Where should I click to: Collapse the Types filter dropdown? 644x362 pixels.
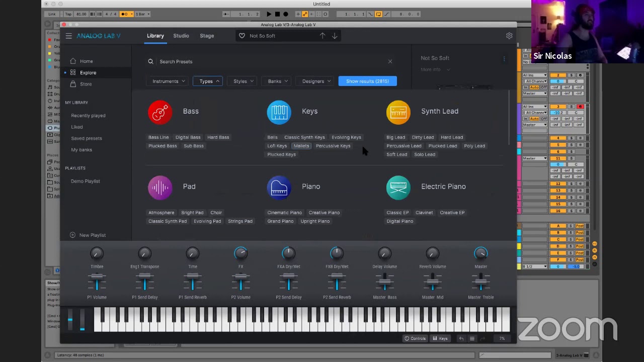[208, 81]
